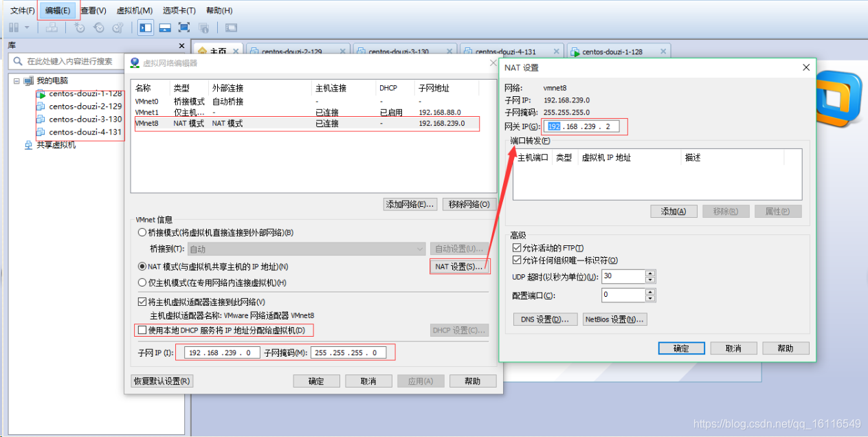
Task: Click the Unity mode toolbar icon
Action: click(203, 27)
